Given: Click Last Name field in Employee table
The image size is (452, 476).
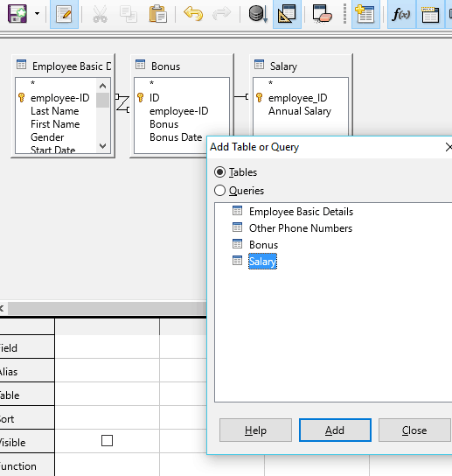Looking at the screenshot, I should [54, 111].
